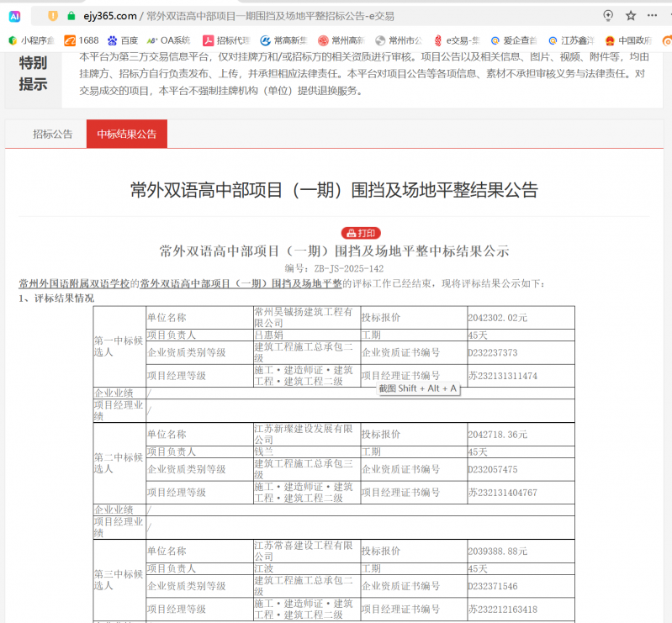Open the 小程序 bookmark
The height and width of the screenshot is (623, 672).
[x=31, y=40]
